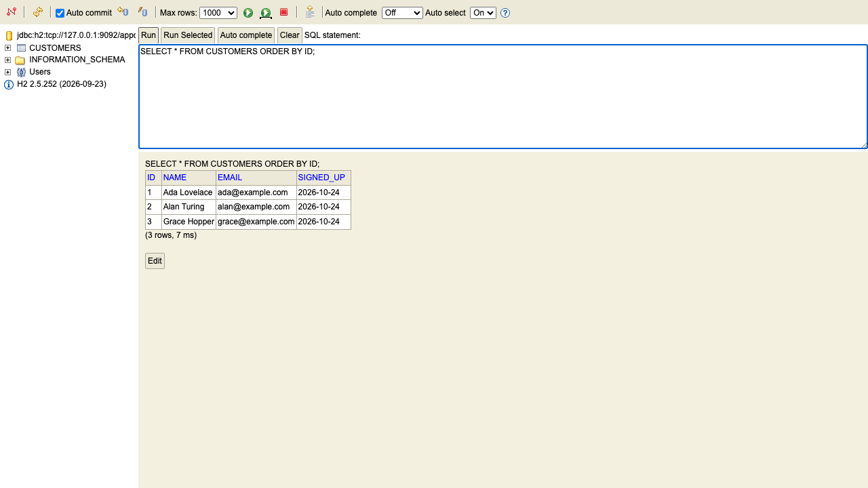Viewport: 868px width, 488px height.
Task: Expand the Users tree node
Action: [x=8, y=72]
